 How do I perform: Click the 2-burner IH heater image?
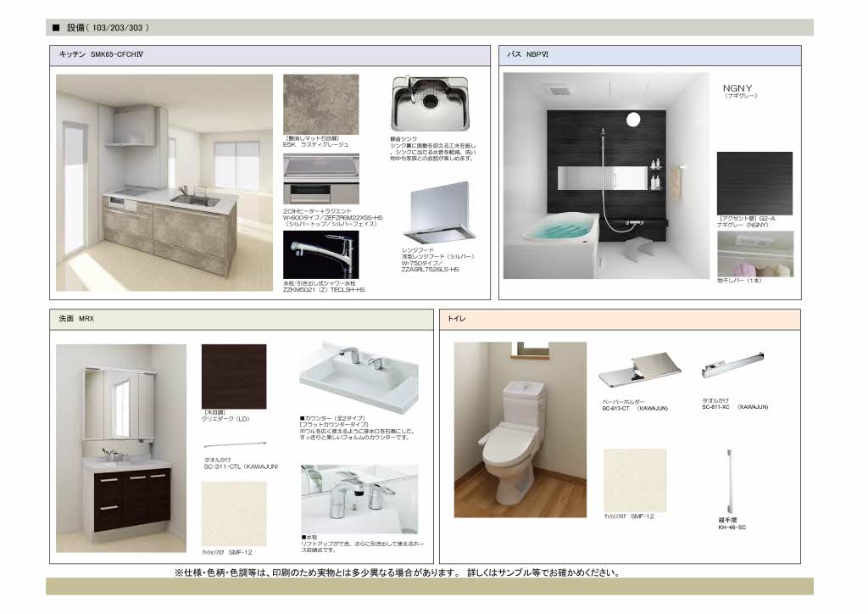click(321, 179)
